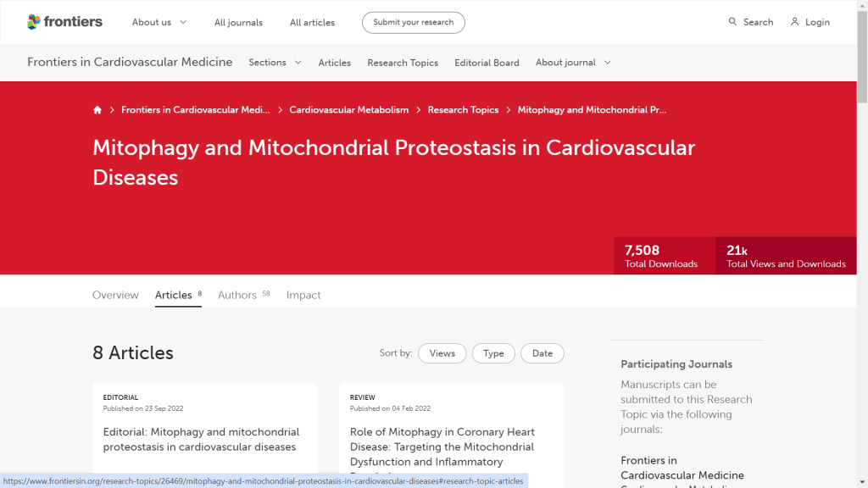868x488 pixels.
Task: Sort articles by Date
Action: tap(542, 353)
